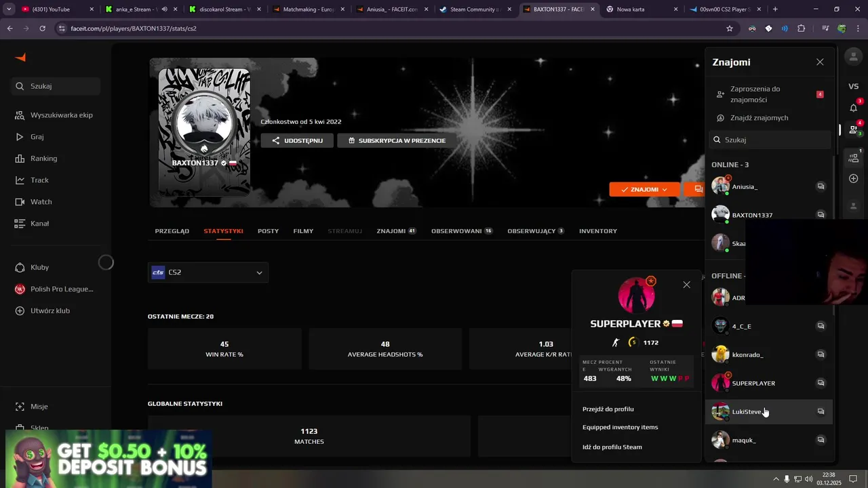Screen dimensions: 868x488
Task: Open chat with 4_C_E
Action: [x=821, y=326]
